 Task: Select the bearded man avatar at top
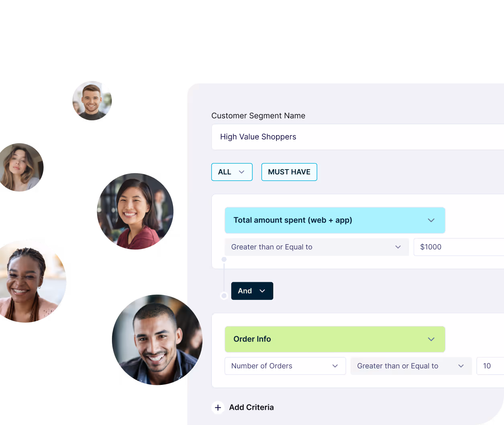point(92,101)
